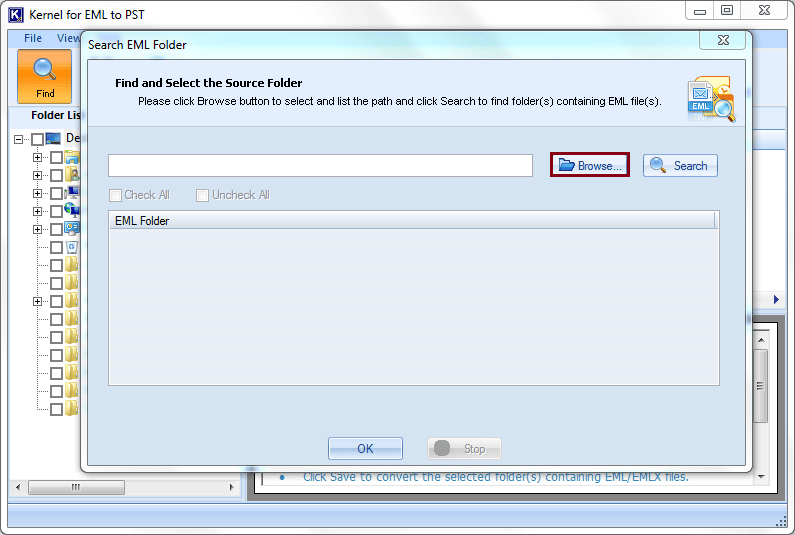Click the EML Folder column header
This screenshot has width=795, height=535.
[412, 221]
